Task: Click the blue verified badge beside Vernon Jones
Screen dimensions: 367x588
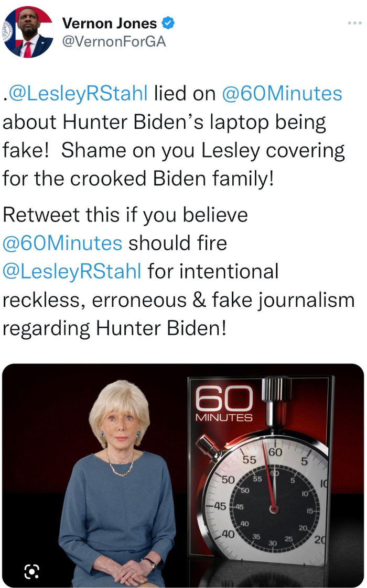Action: coord(169,24)
